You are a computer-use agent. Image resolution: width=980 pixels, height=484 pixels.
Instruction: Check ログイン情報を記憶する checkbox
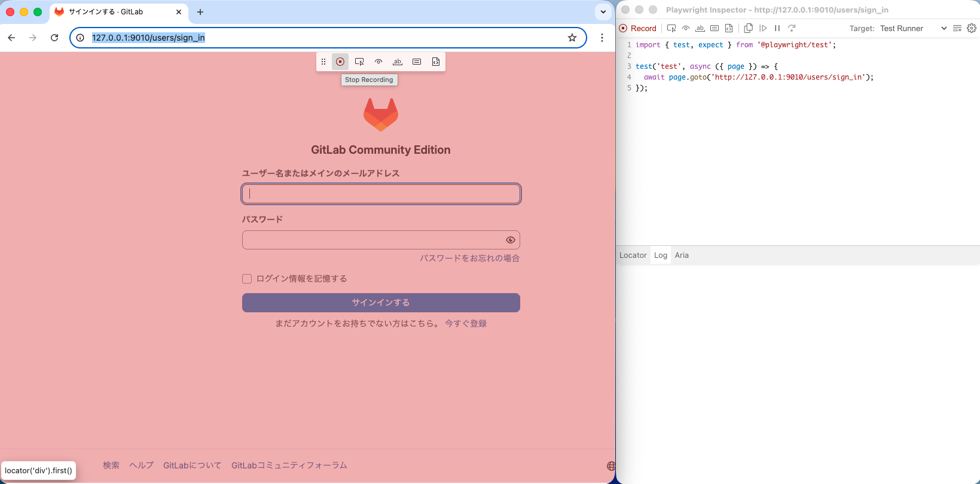click(x=247, y=279)
